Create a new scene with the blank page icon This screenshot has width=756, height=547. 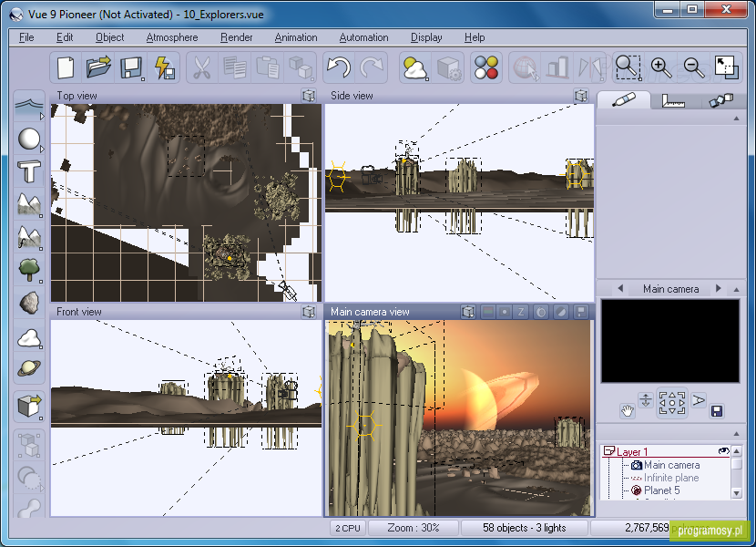[66, 67]
